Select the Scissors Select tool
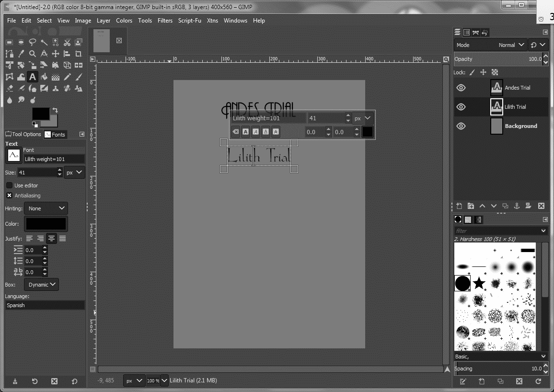The width and height of the screenshot is (554, 392). coord(67,42)
